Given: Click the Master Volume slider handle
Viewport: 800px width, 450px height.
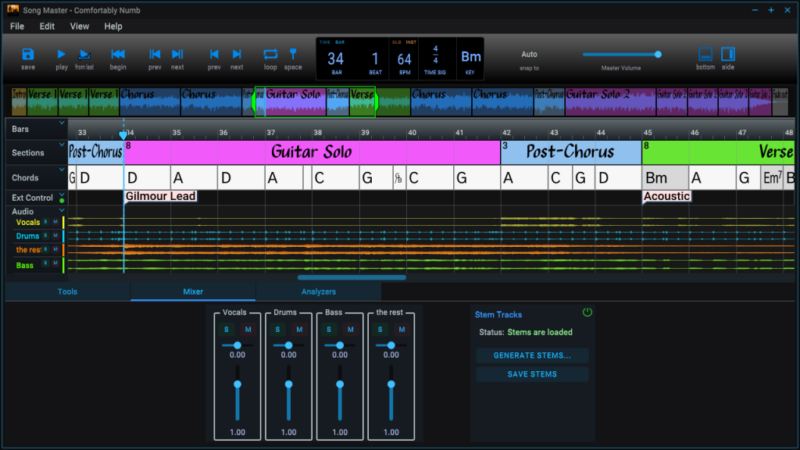Looking at the screenshot, I should pyautogui.click(x=658, y=54).
